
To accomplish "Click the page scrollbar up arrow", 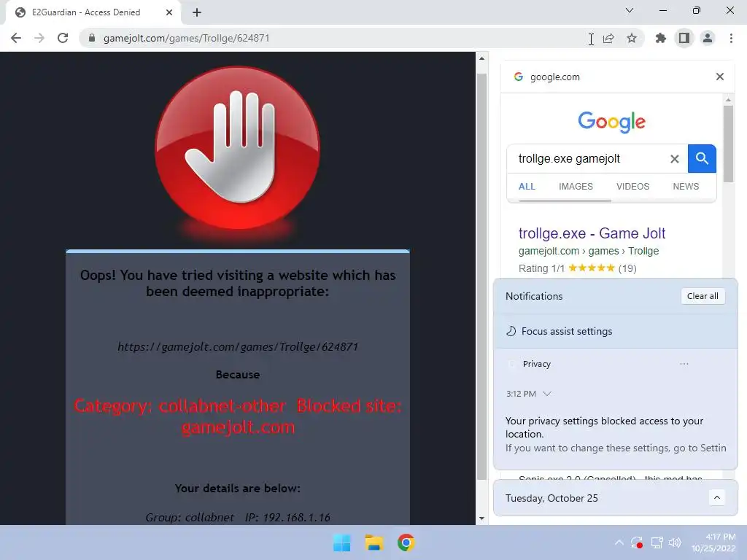I will pos(481,58).
